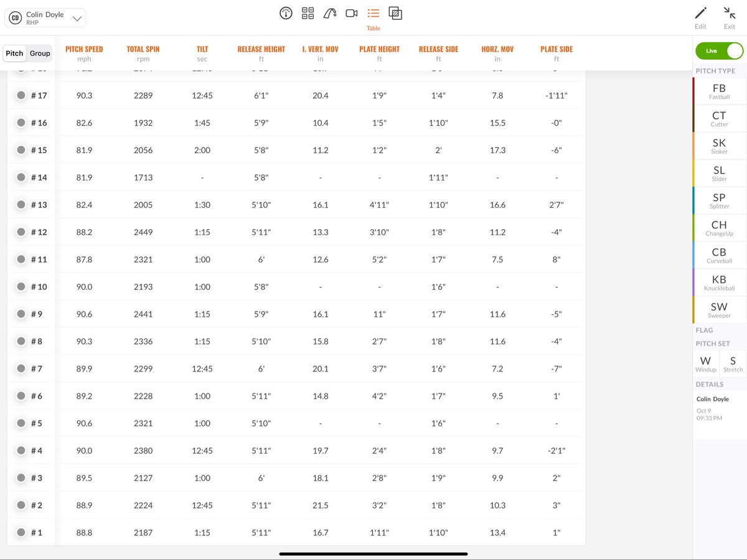Click the CD player avatar icon
Screen dimensions: 747x560
coord(16,19)
